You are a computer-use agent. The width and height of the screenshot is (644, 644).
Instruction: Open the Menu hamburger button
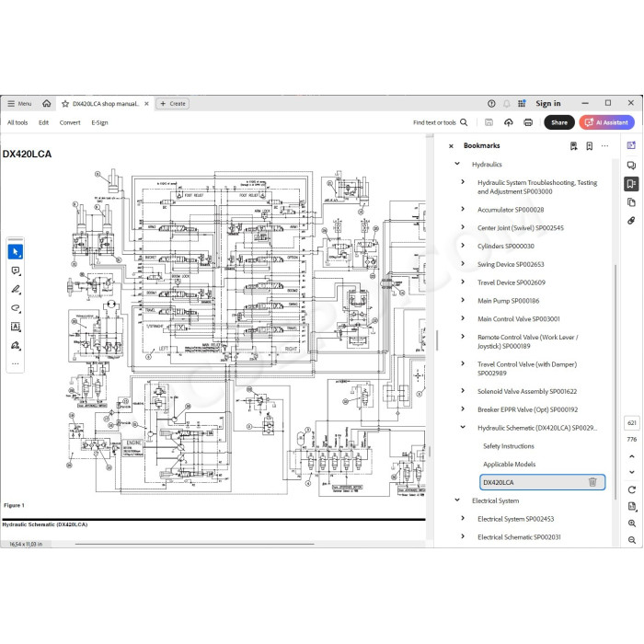(x=19, y=103)
